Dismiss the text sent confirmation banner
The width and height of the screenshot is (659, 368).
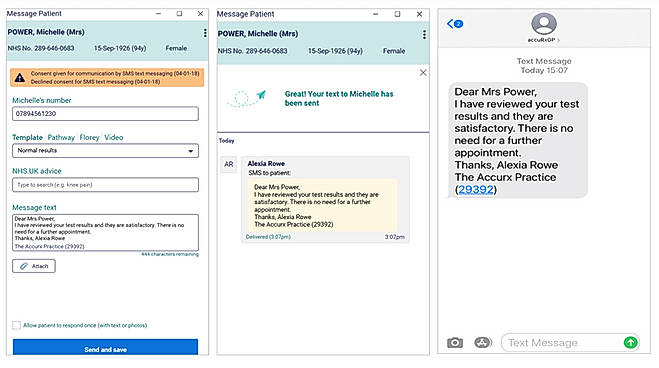[423, 73]
